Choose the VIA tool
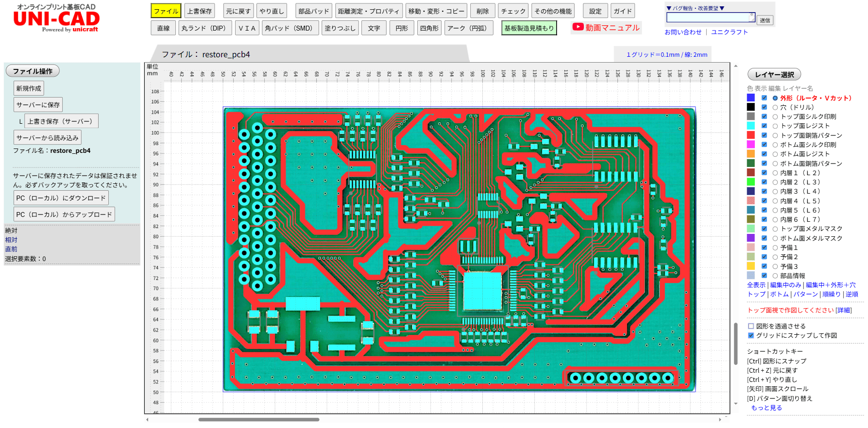868x428 pixels. (247, 28)
